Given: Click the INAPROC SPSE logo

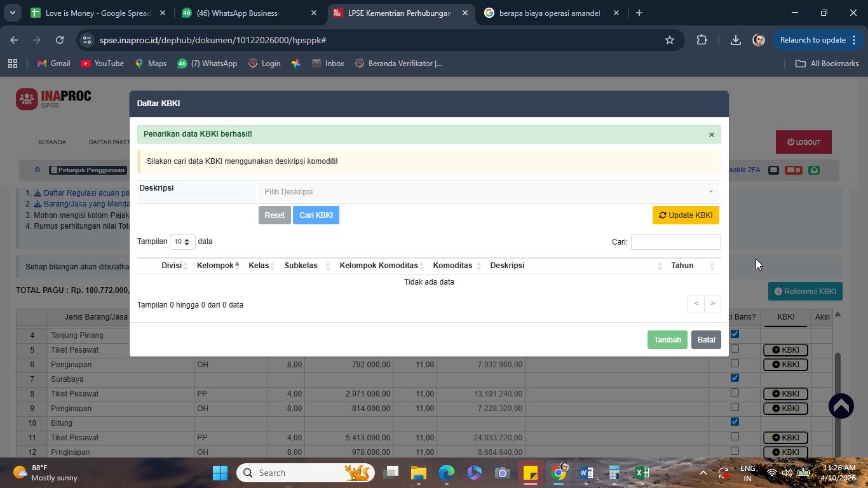Looking at the screenshot, I should tap(54, 99).
